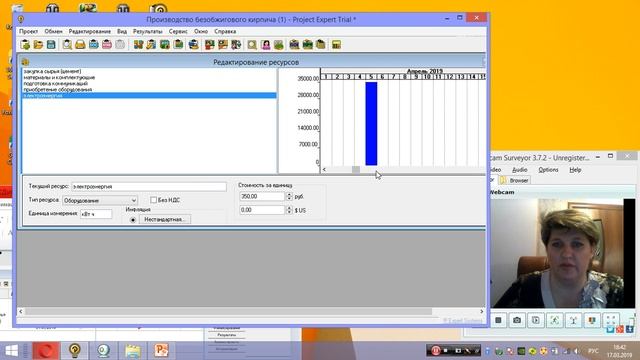Click the toolbar icon with small arrows
The width and height of the screenshot is (640, 360).
tap(236, 44)
